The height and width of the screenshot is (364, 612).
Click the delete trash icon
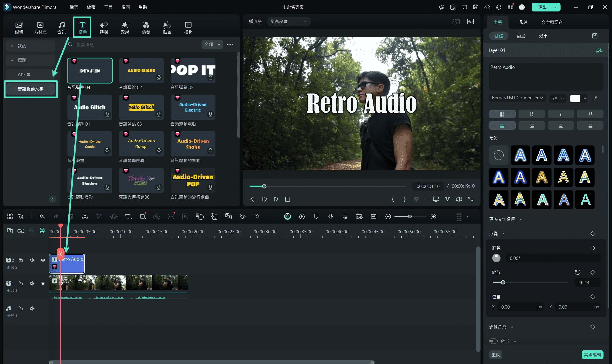coord(71,216)
